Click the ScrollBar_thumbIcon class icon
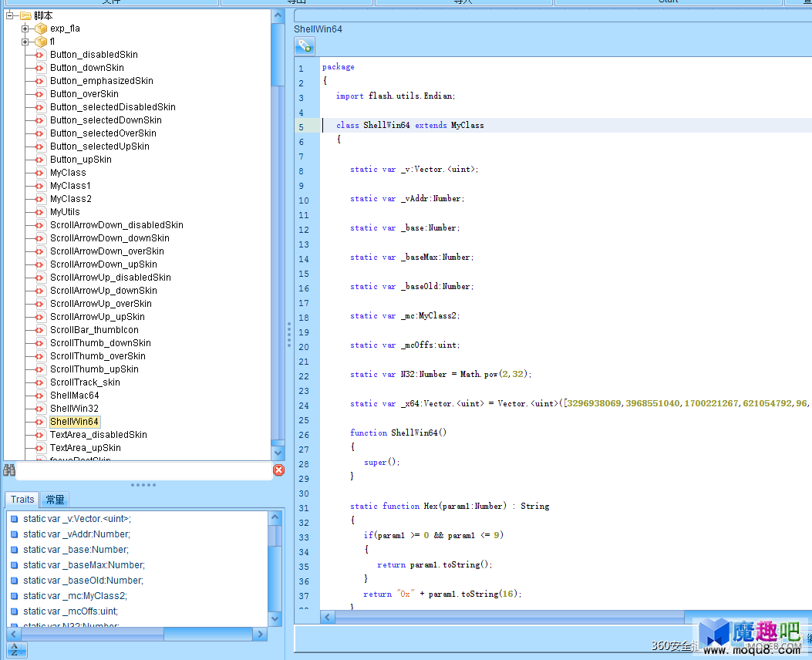 click(x=40, y=330)
